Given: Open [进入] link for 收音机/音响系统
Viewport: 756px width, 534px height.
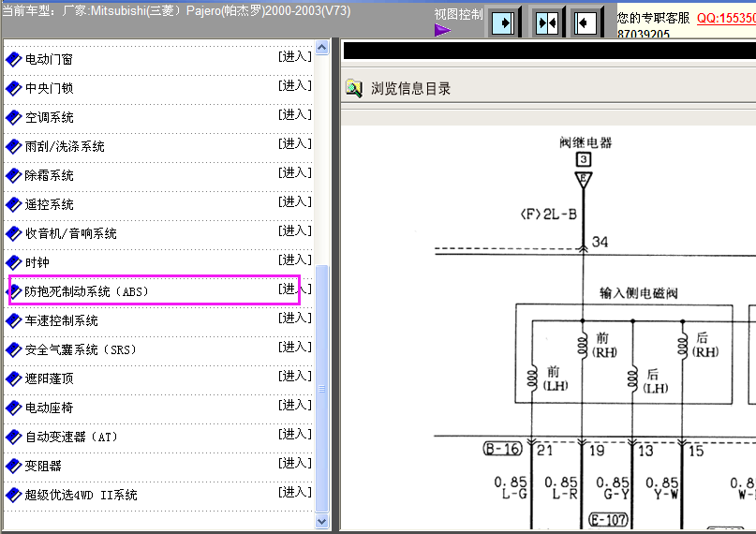Looking at the screenshot, I should coord(295,230).
